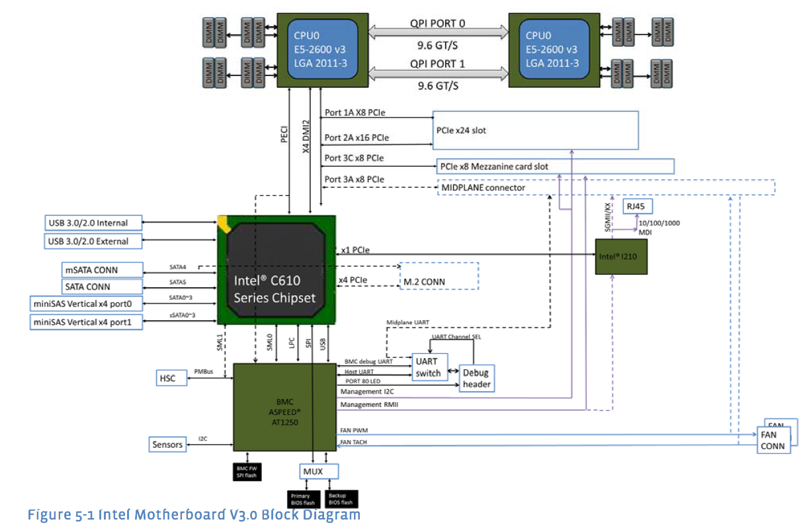Select the BMC debug UART label

click(x=368, y=362)
